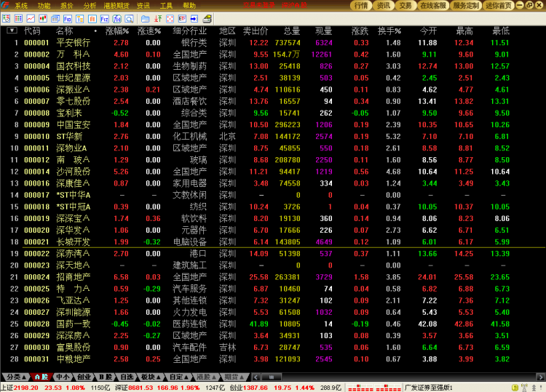This screenshot has width=546, height=392.
Task: Click the network antenna status icon
Action: click(524, 388)
